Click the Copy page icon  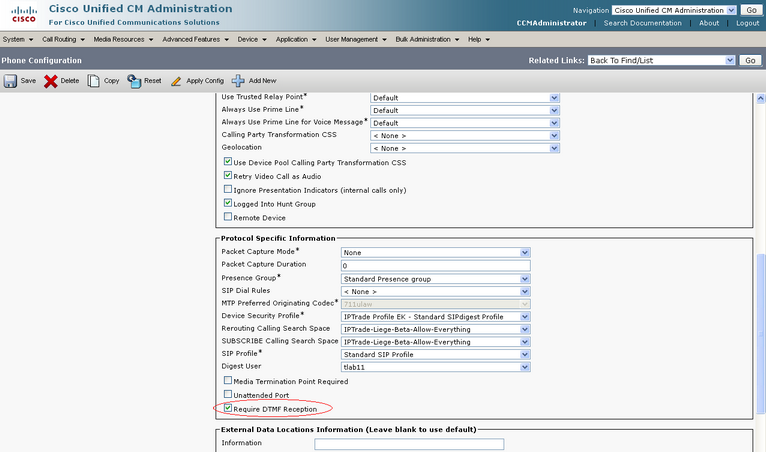pos(93,81)
